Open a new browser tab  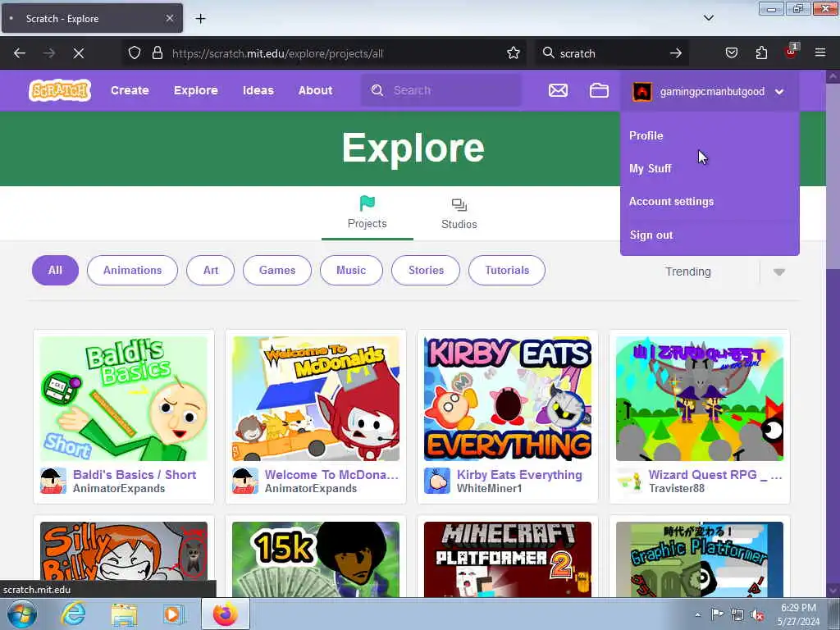click(200, 19)
